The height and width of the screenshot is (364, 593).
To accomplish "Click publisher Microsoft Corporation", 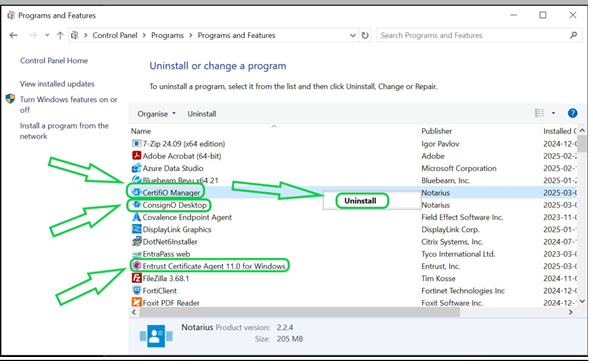I will coord(459,168).
